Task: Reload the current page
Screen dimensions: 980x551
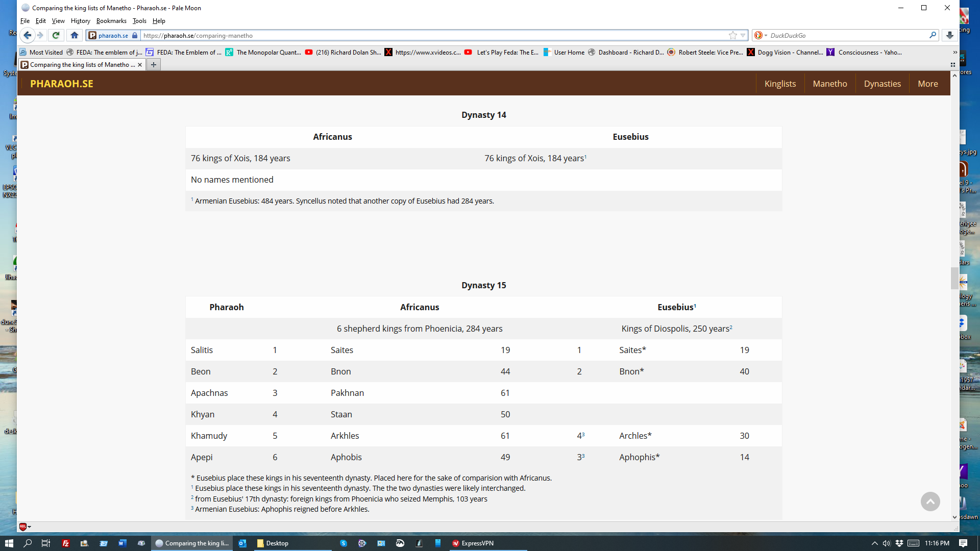Action: pyautogui.click(x=56, y=35)
